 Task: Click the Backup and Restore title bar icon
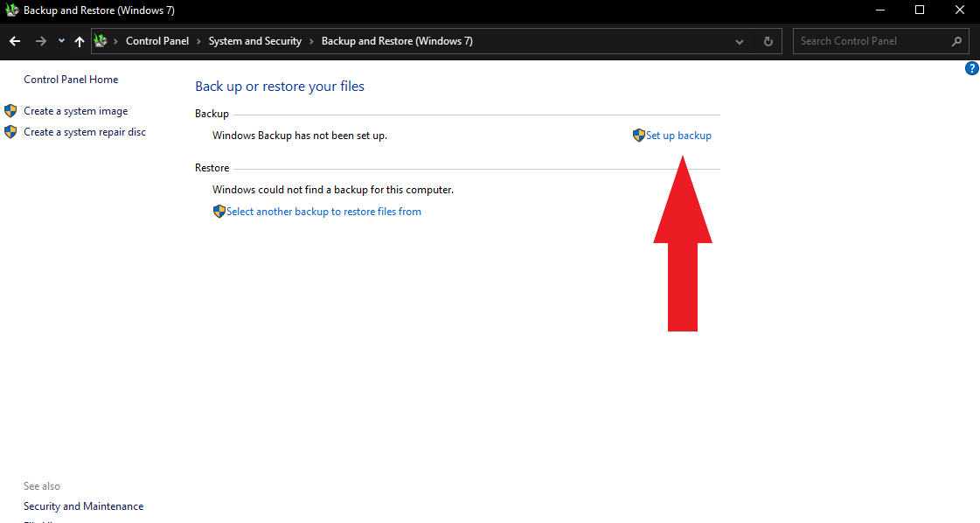12,10
